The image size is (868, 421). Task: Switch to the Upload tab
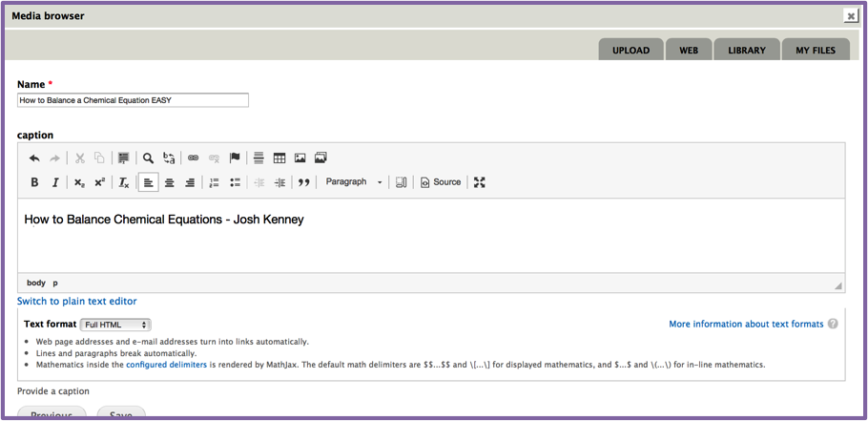[630, 51]
